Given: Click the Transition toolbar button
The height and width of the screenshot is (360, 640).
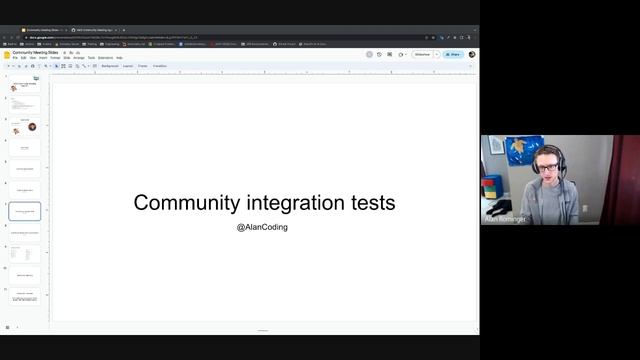Looking at the screenshot, I should 160,66.
